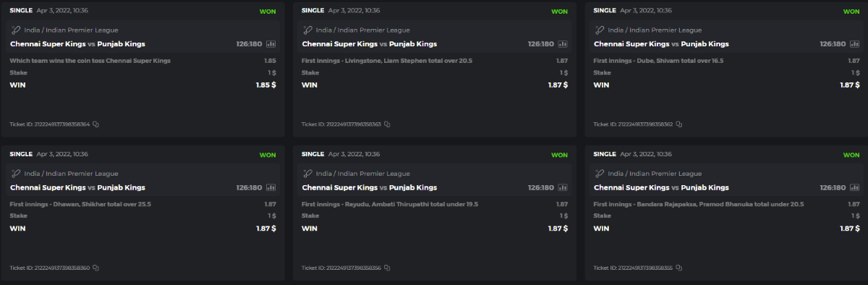868x285 pixels.
Task: Open match statistics icon on Livingstone ticket
Action: pyautogui.click(x=563, y=44)
